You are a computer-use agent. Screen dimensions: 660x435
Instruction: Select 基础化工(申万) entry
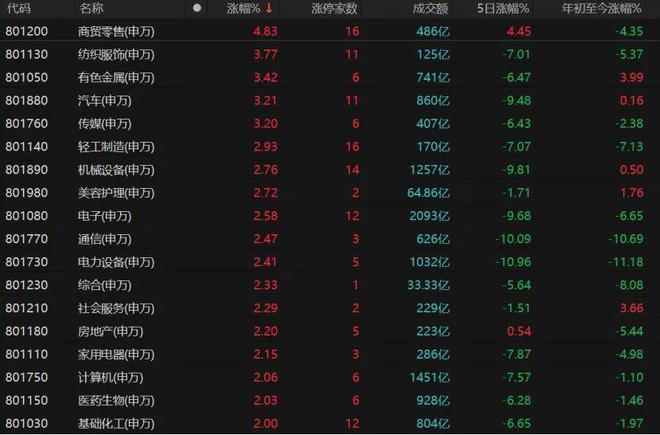[x=116, y=423]
